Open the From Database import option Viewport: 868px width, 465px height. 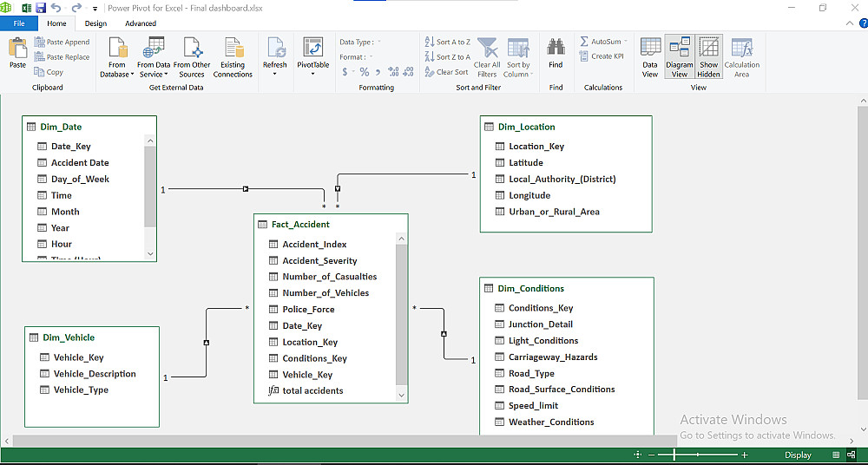(117, 57)
